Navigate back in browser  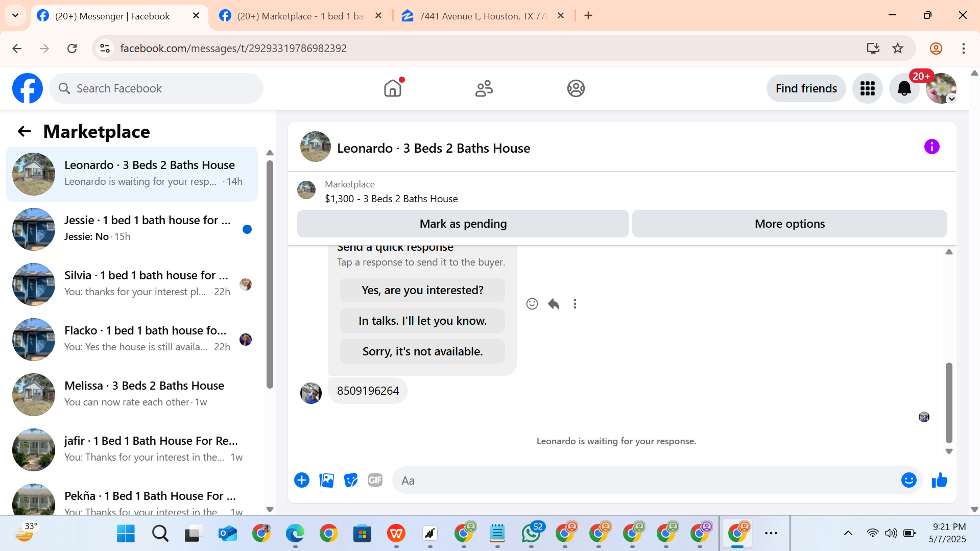(17, 49)
